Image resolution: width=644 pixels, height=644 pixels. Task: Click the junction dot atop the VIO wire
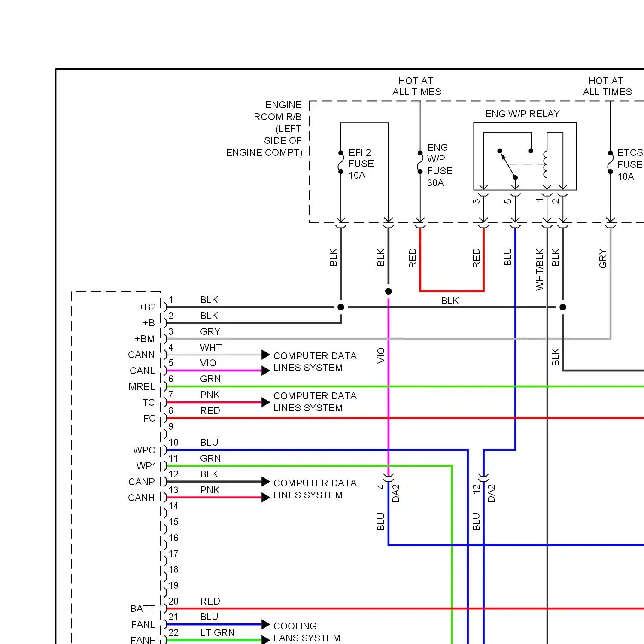pyautogui.click(x=389, y=291)
